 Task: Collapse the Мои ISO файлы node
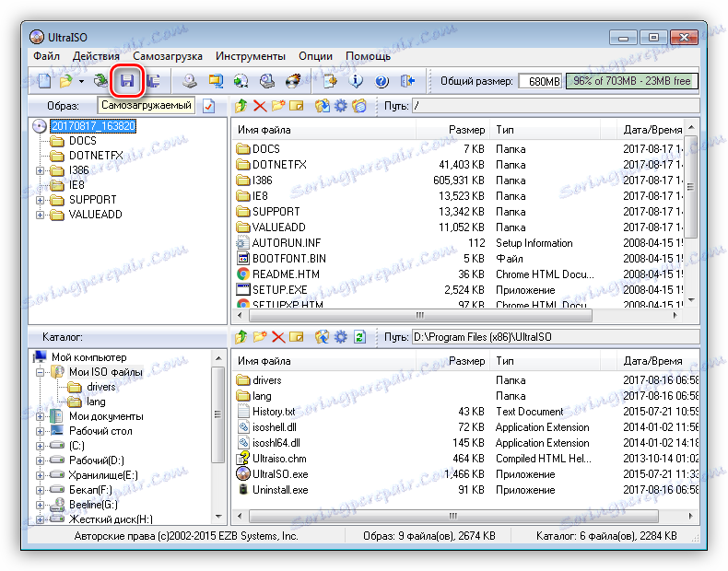(41, 372)
